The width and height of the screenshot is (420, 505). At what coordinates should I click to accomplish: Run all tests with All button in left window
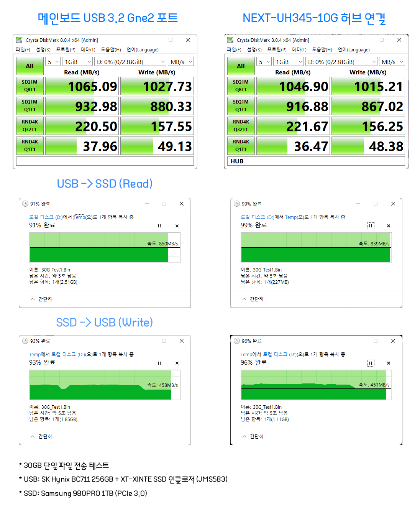pos(30,66)
